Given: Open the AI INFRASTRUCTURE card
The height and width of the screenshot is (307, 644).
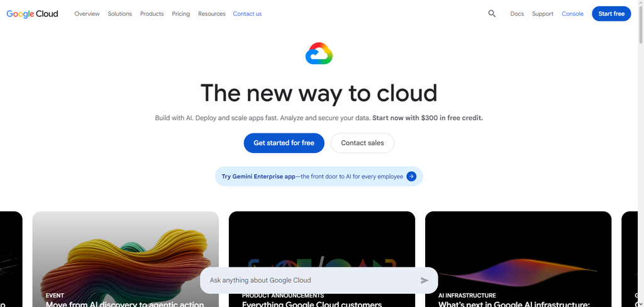Looking at the screenshot, I should [x=518, y=259].
